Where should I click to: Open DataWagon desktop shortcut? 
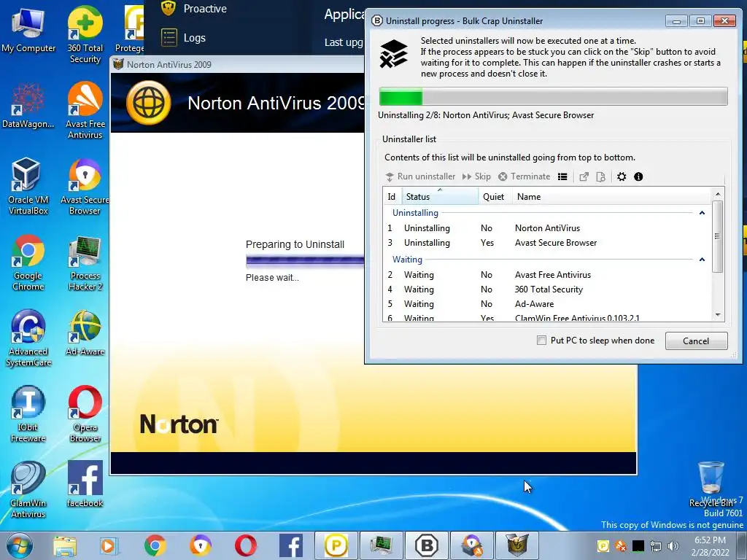(x=28, y=106)
